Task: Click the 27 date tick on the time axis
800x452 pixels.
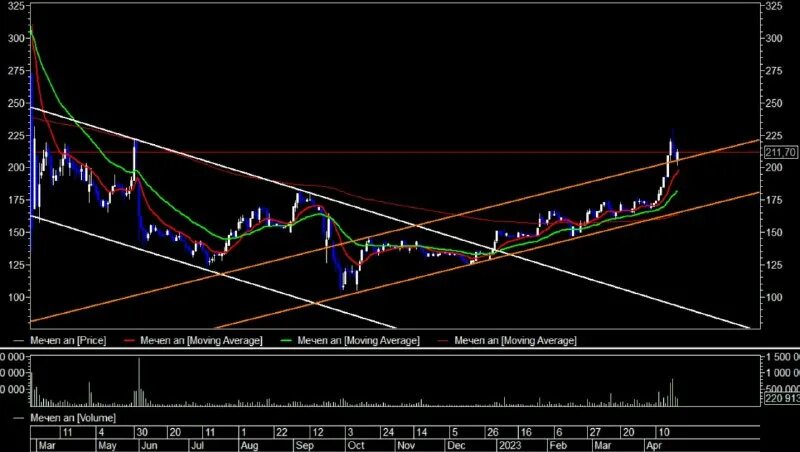Action: tap(595, 433)
